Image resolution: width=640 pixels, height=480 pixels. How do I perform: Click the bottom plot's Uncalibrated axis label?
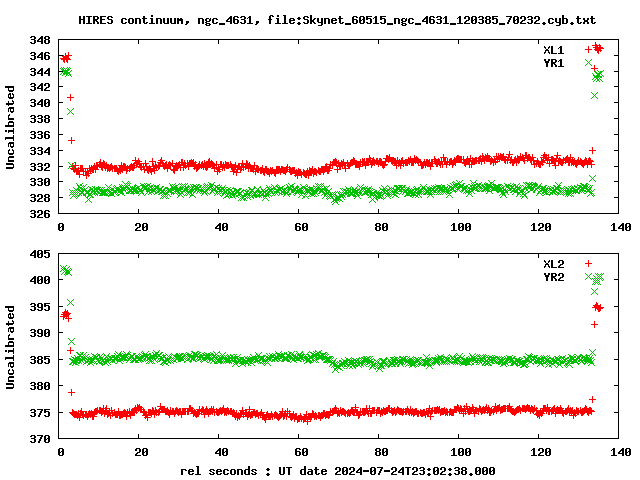[10, 347]
